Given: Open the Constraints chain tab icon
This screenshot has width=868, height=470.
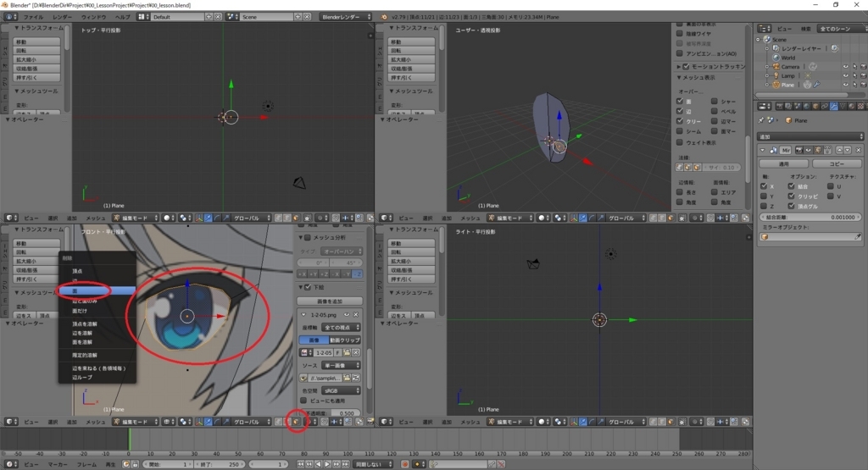Looking at the screenshot, I should pos(825,106).
